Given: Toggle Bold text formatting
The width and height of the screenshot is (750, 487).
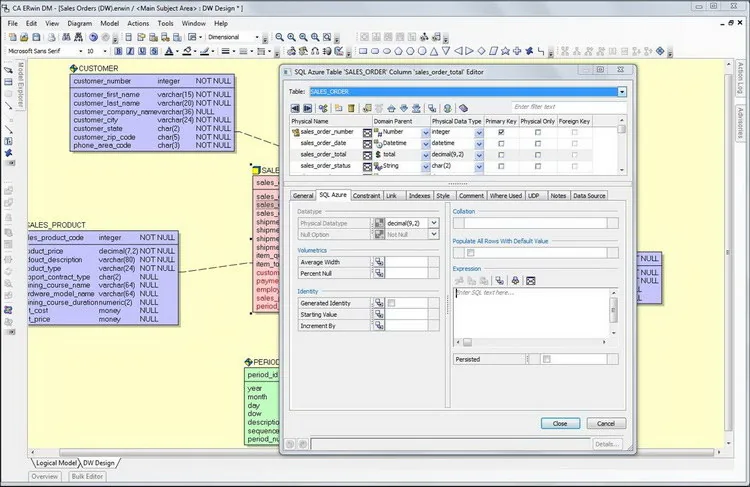Looking at the screenshot, I should [118, 51].
